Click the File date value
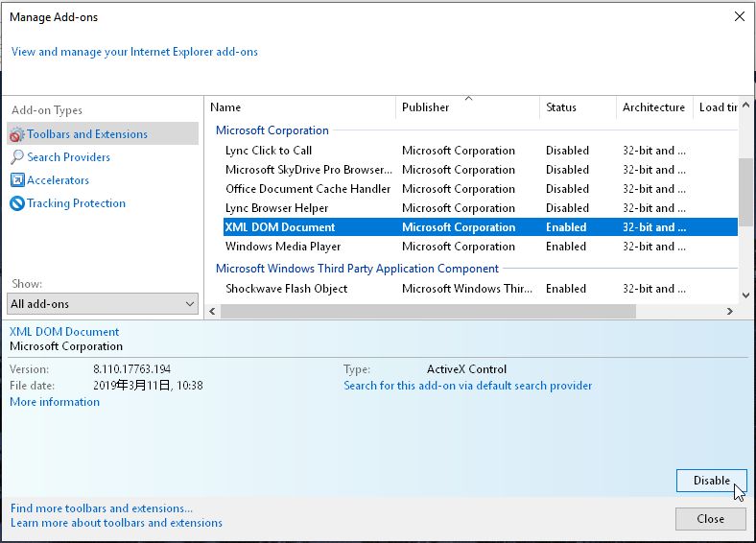The image size is (756, 543). pyautogui.click(x=148, y=386)
